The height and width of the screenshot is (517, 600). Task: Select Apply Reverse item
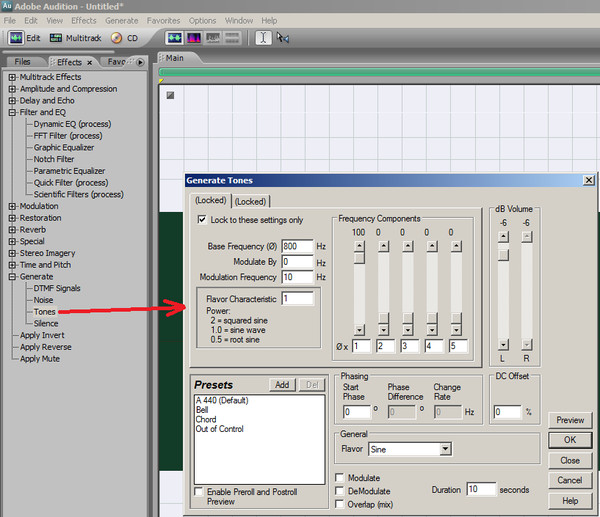(46, 347)
